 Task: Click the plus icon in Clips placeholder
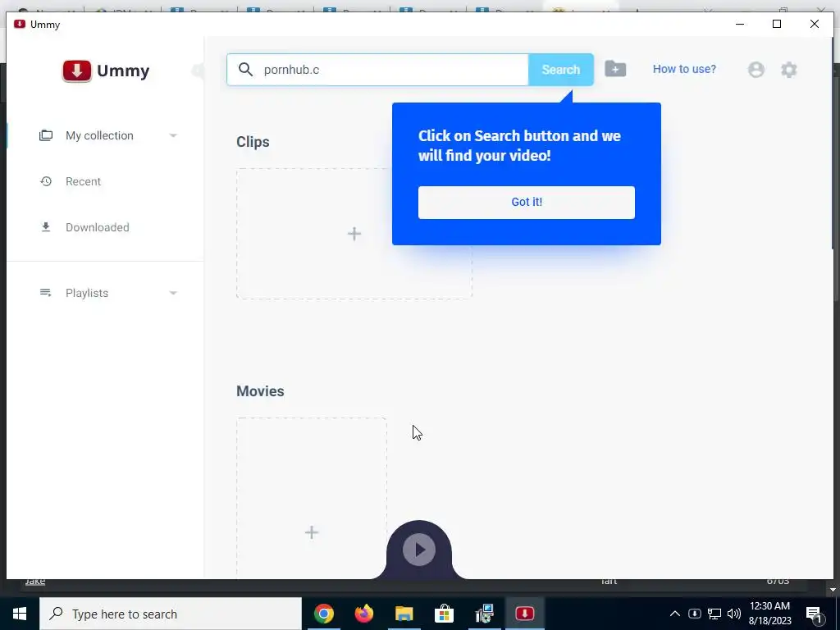coord(354,234)
